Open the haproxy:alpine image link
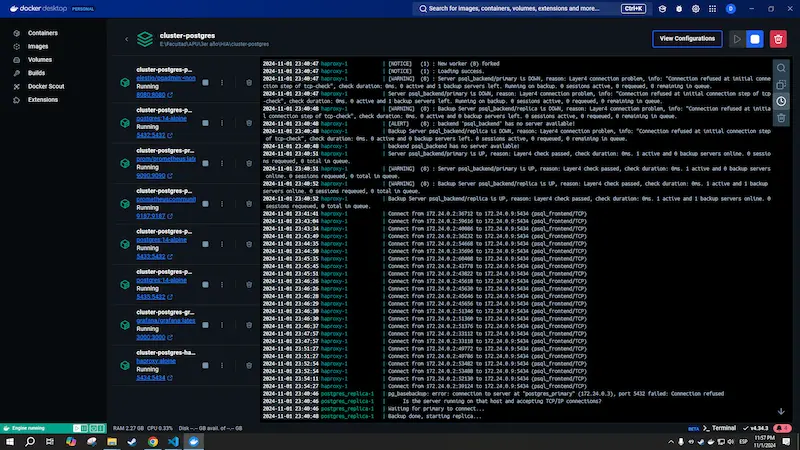Image resolution: width=800 pixels, height=450 pixels. (x=156, y=361)
